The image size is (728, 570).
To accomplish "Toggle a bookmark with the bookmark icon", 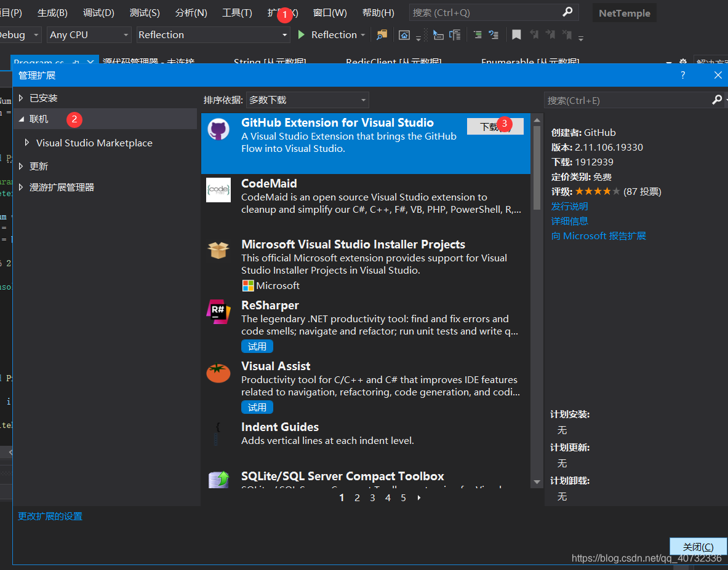I will [x=516, y=35].
